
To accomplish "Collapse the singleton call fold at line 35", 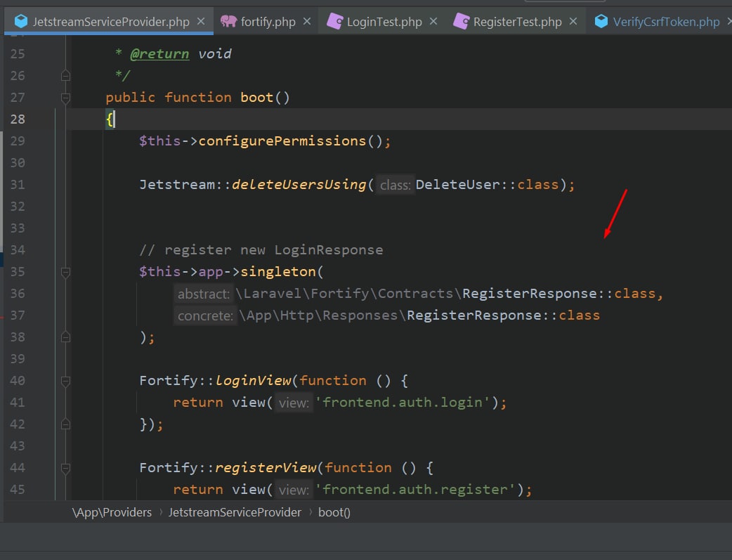I will pos(65,272).
